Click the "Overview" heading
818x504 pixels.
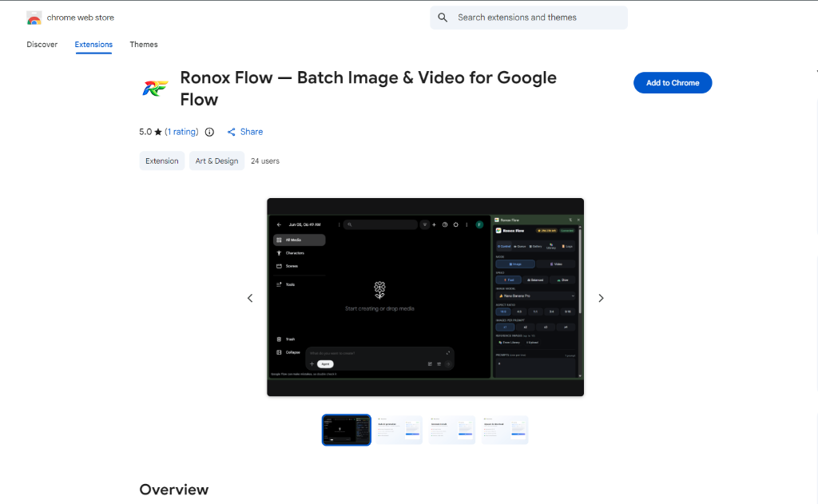pyautogui.click(x=173, y=490)
